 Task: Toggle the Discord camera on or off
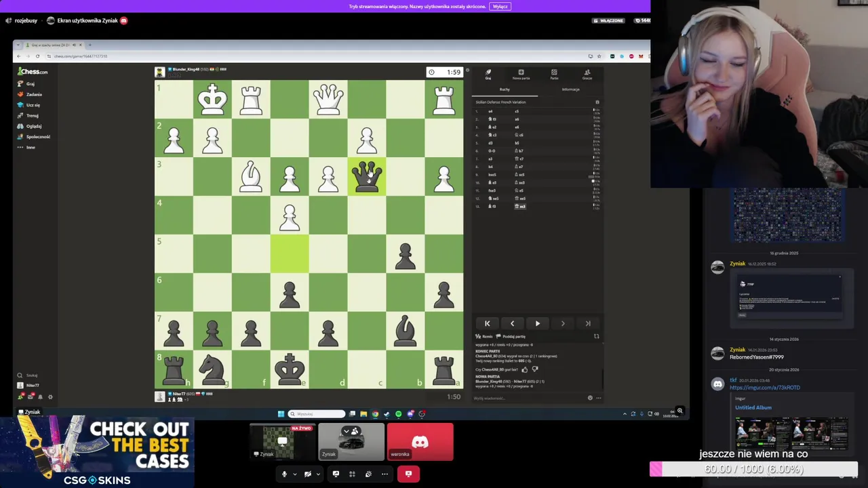(308, 474)
